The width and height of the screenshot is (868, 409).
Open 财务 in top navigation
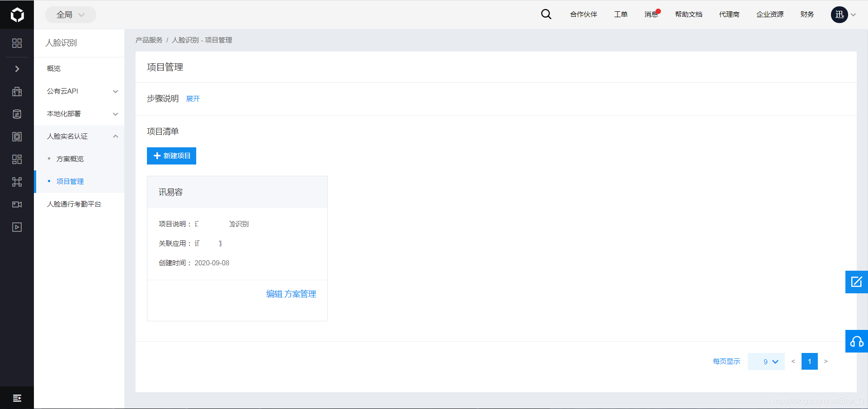807,14
